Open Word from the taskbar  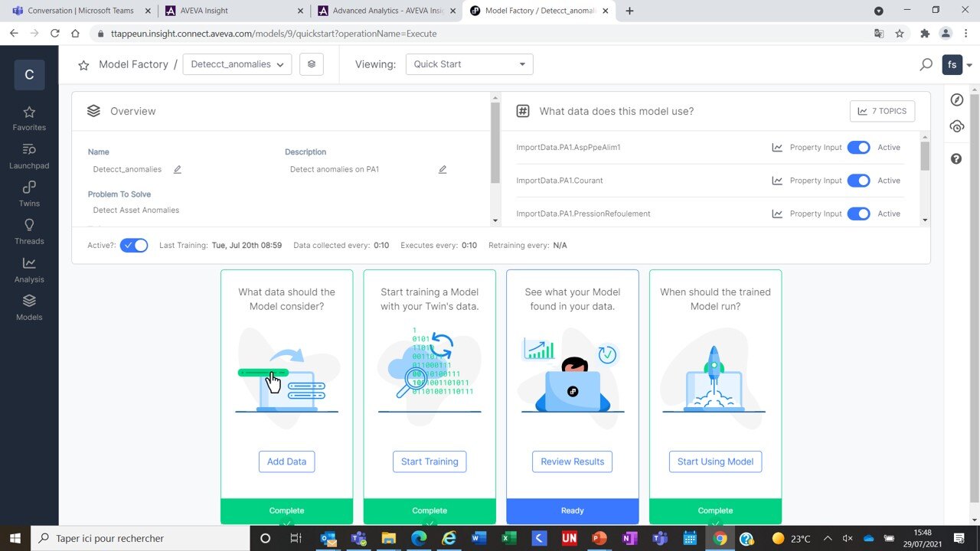click(479, 538)
